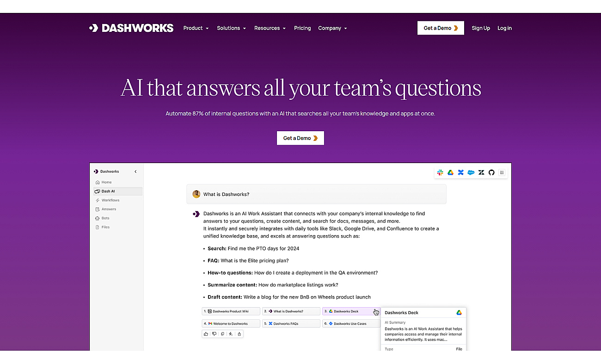The height and width of the screenshot is (364, 601).
Task: Open the Dashworks Use Cases source
Action: click(x=351, y=323)
